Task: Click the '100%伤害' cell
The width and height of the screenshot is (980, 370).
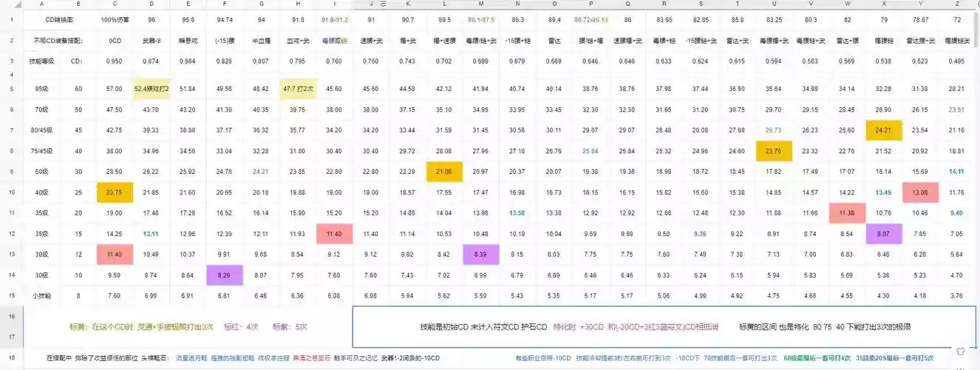Action: pyautogui.click(x=115, y=18)
